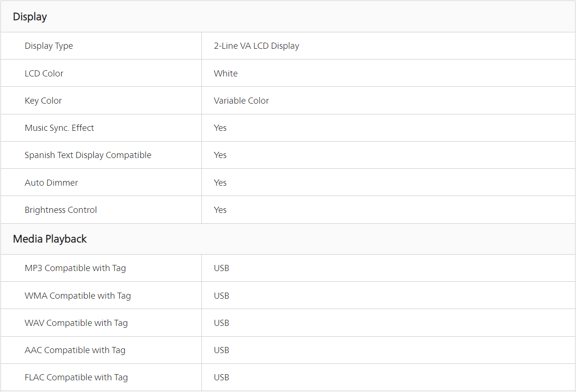Image resolution: width=576 pixels, height=392 pixels.
Task: Click the 2-Line VA LCD Display value
Action: (x=256, y=46)
